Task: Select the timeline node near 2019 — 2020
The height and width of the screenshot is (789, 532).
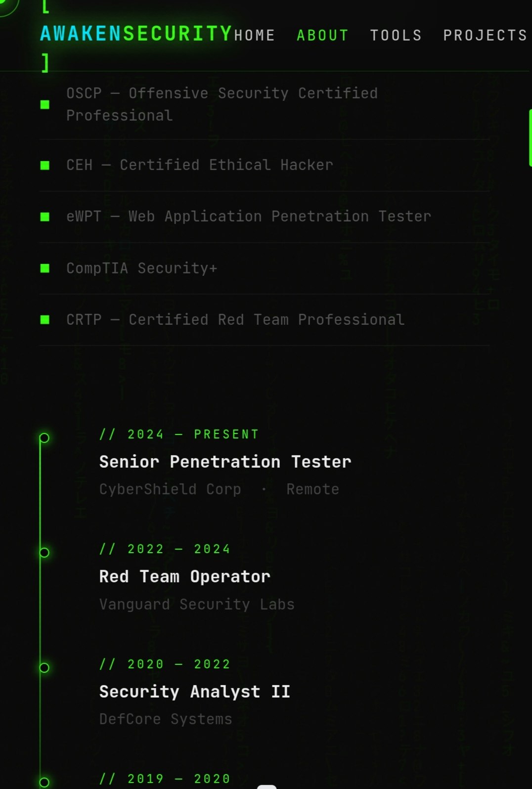Action: tap(44, 781)
